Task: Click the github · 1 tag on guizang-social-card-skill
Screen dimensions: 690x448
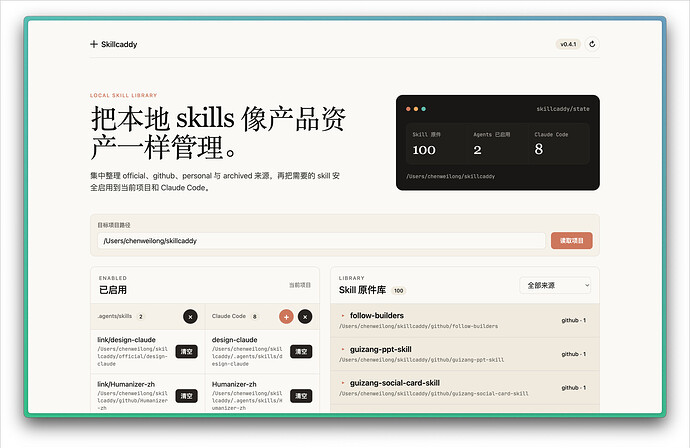Action: (x=573, y=388)
